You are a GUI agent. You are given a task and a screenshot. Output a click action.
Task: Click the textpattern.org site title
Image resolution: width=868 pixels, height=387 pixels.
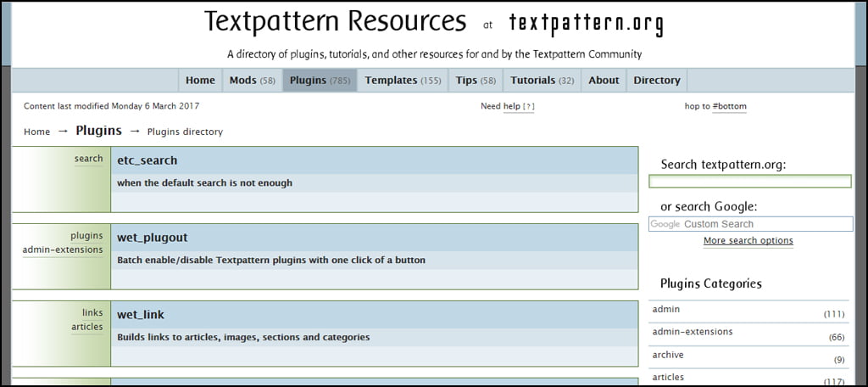(x=587, y=23)
